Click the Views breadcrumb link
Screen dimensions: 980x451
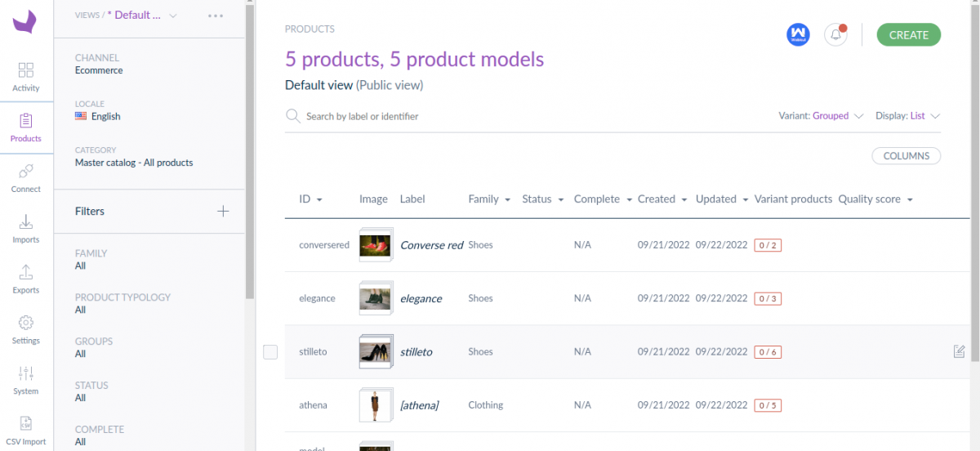(x=89, y=16)
